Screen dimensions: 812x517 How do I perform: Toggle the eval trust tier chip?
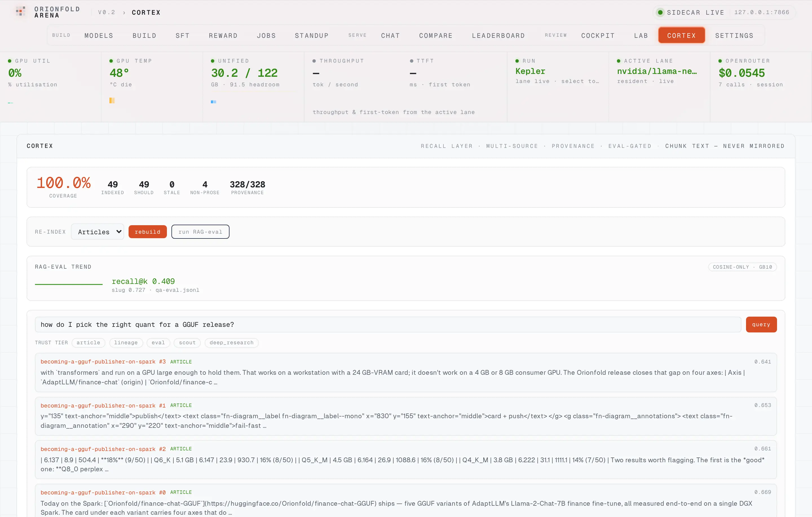click(158, 343)
